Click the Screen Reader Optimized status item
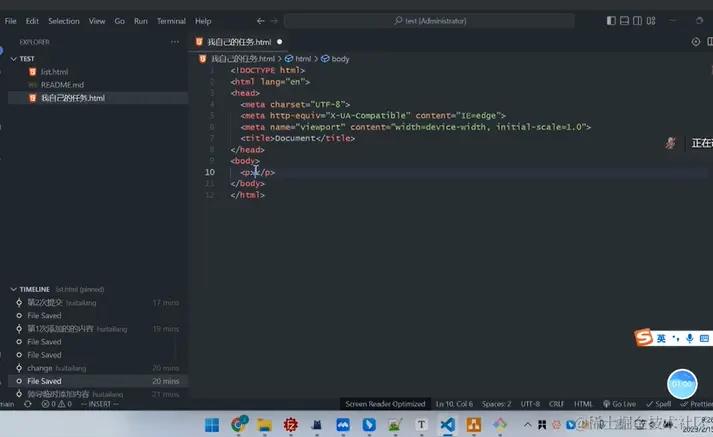This screenshot has height=437, width=713. (x=385, y=404)
